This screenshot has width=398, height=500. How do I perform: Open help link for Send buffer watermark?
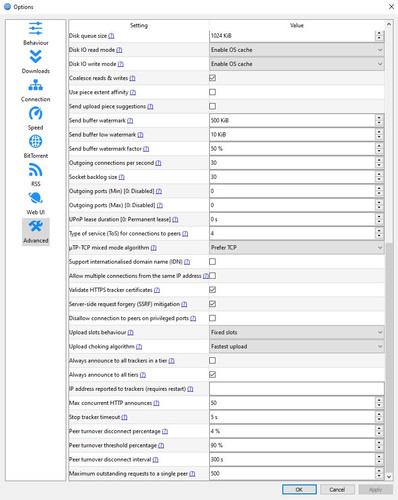(x=130, y=121)
